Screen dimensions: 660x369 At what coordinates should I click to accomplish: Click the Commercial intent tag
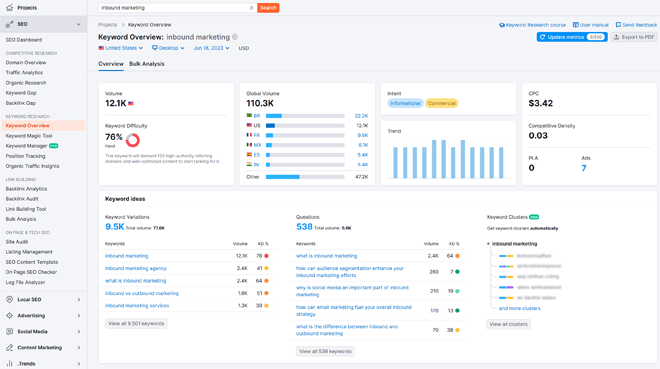[x=442, y=103]
